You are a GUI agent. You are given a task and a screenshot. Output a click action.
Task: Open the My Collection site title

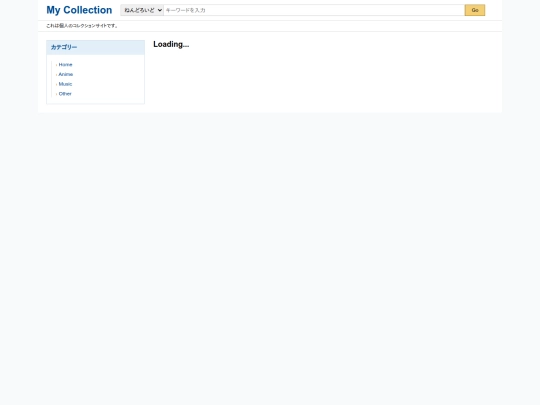(x=79, y=10)
